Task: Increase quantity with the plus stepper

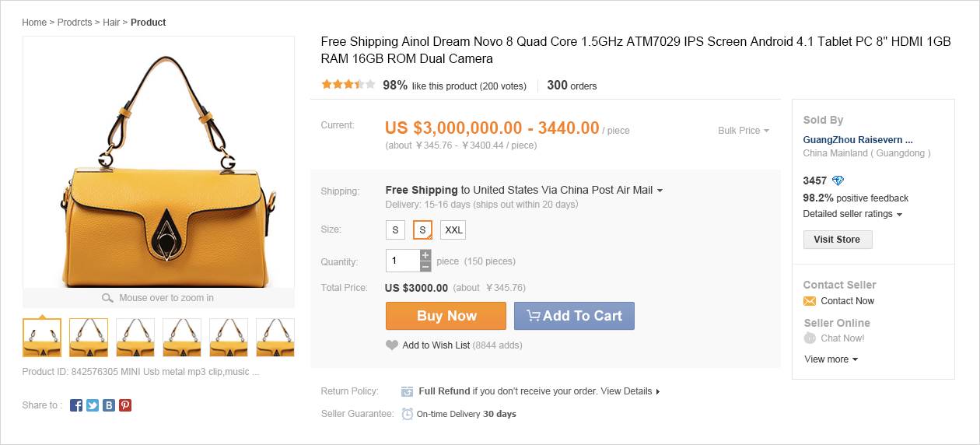Action: 425,255
